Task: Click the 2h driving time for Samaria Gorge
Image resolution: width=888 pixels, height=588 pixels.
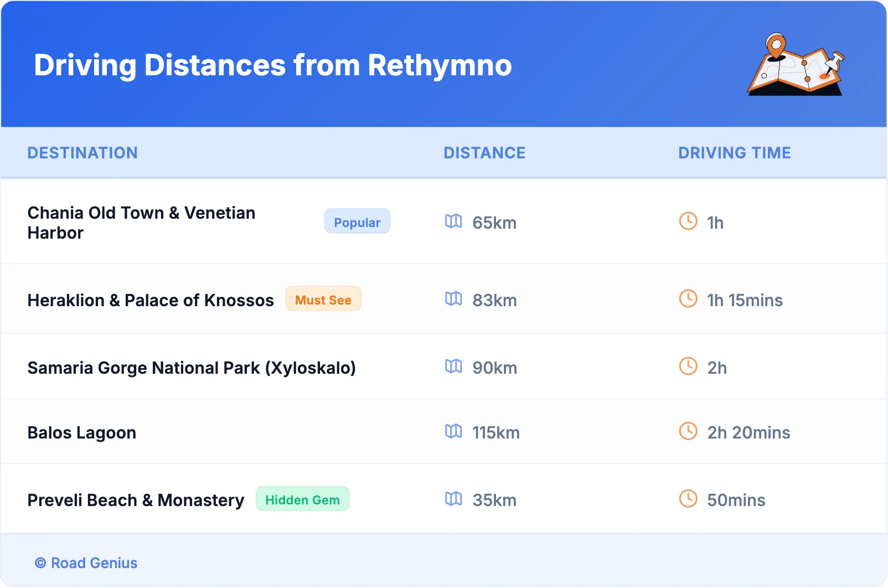Action: coord(717,368)
